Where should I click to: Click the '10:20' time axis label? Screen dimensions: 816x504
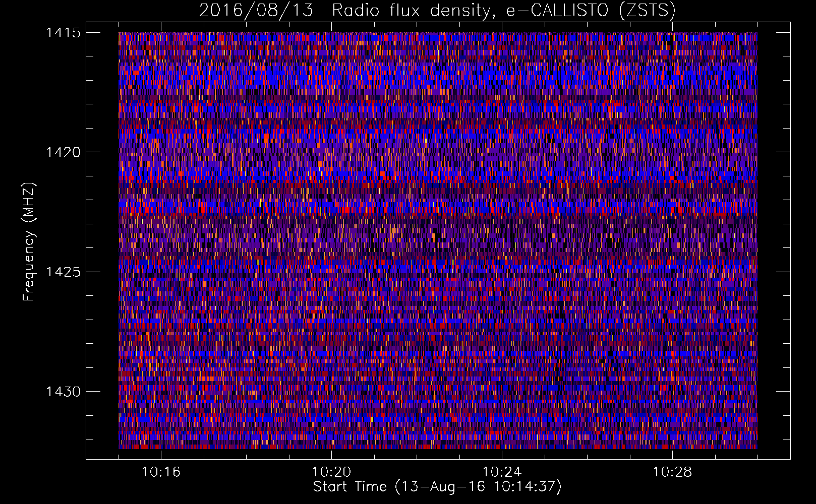(x=331, y=472)
